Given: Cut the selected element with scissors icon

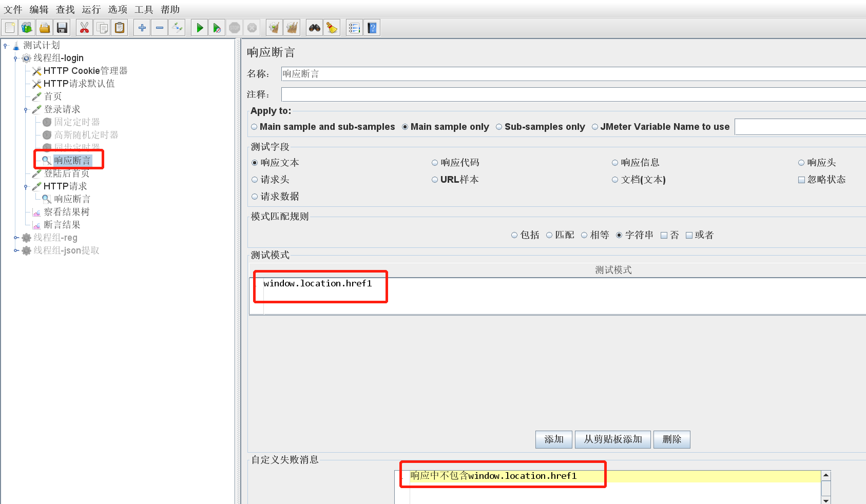Looking at the screenshot, I should tap(84, 28).
